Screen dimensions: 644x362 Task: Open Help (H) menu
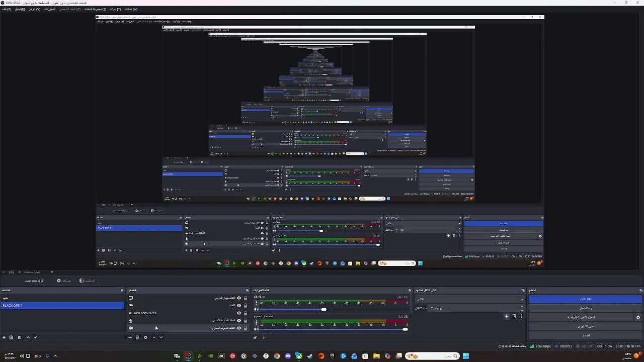(x=130, y=9)
